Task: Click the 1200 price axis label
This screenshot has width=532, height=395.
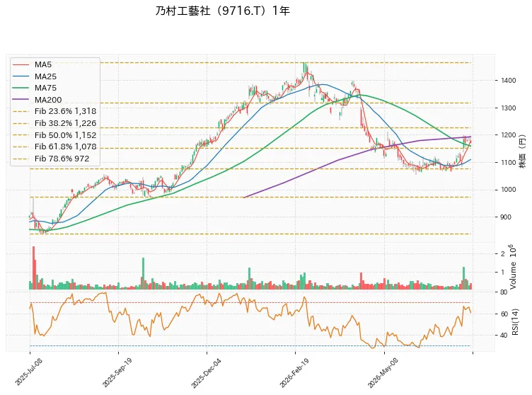Action: pos(508,135)
